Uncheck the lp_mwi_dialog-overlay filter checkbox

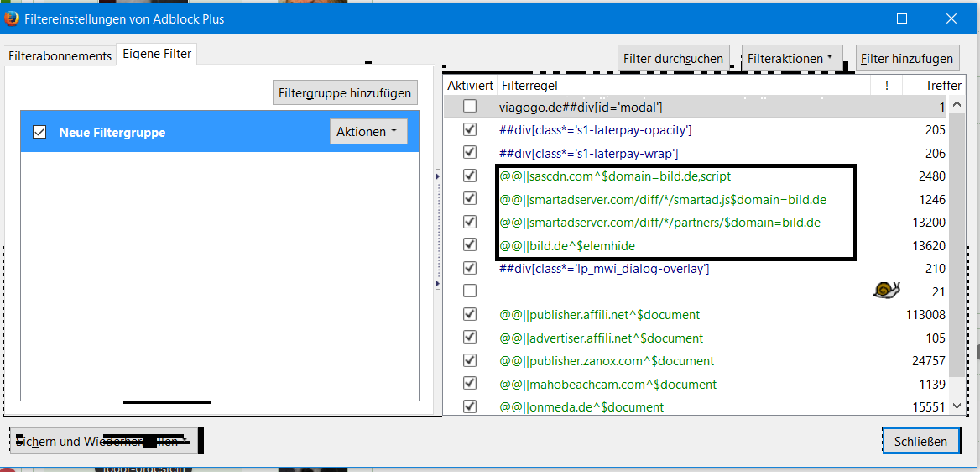[x=470, y=268]
